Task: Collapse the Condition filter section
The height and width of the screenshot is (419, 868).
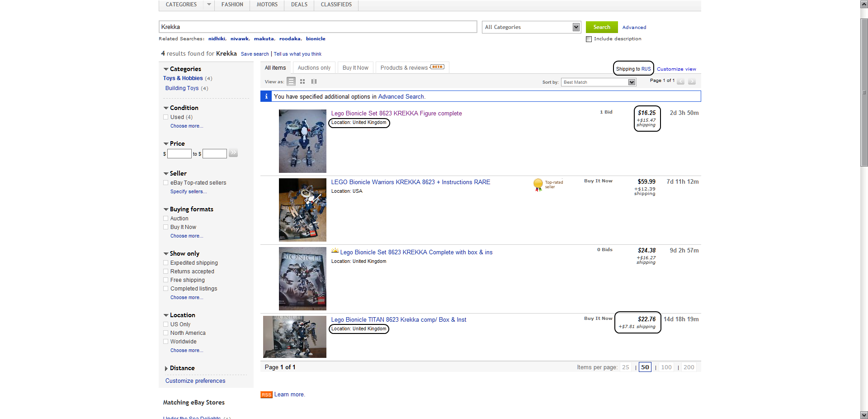Action: click(166, 108)
